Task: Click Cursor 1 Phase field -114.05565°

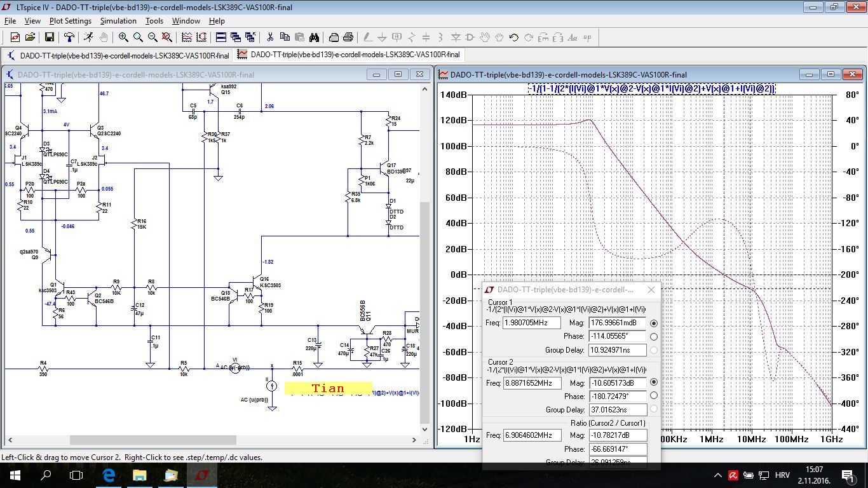Action: point(617,336)
